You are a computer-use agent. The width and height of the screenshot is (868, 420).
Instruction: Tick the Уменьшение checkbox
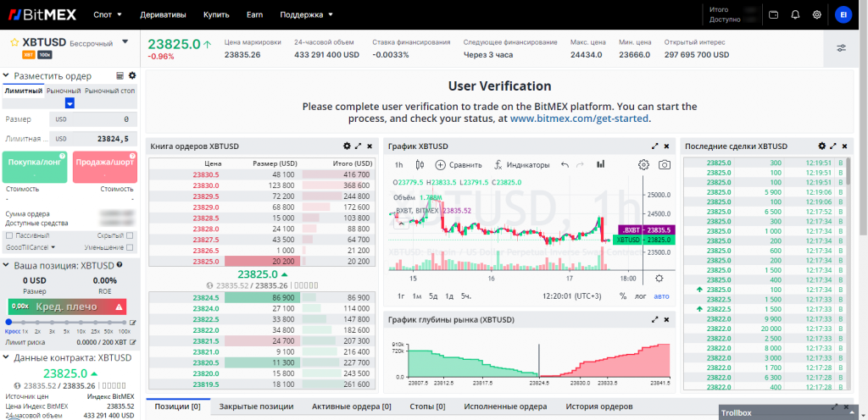(92, 247)
